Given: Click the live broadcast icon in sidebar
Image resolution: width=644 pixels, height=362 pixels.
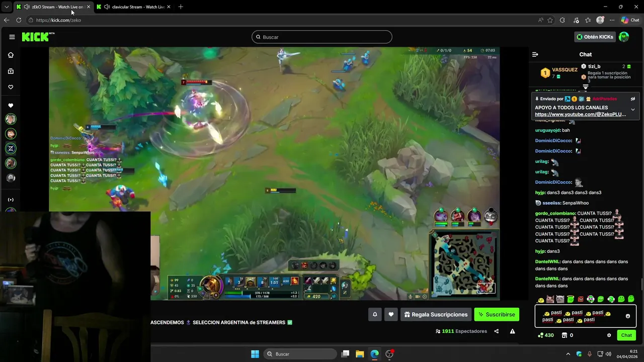Looking at the screenshot, I should tap(11, 200).
